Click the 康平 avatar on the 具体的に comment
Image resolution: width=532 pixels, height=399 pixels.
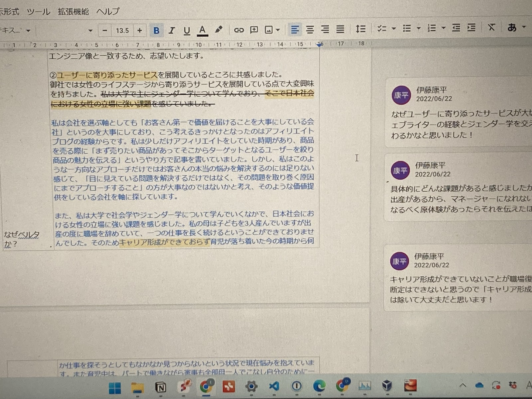[400, 170]
